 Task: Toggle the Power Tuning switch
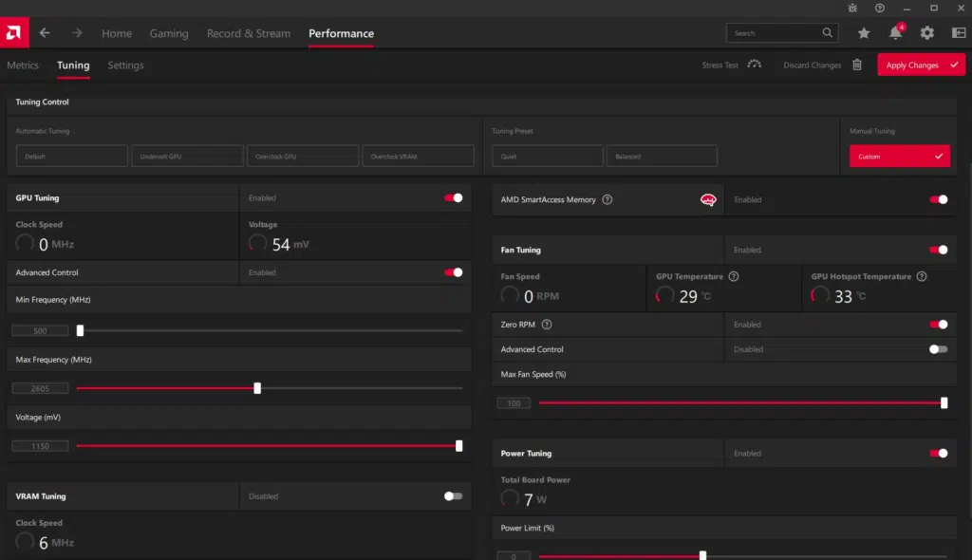(x=939, y=454)
